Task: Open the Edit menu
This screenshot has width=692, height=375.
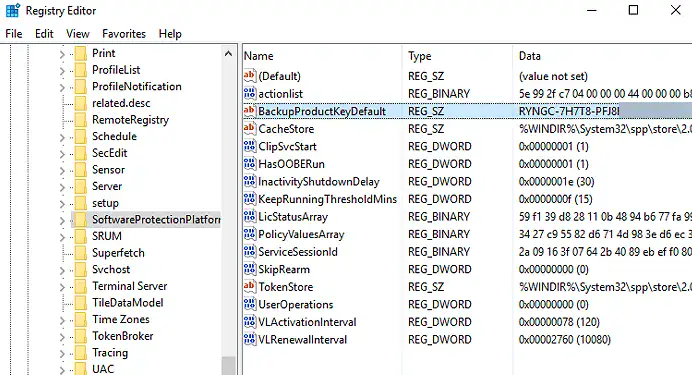Action: click(44, 34)
